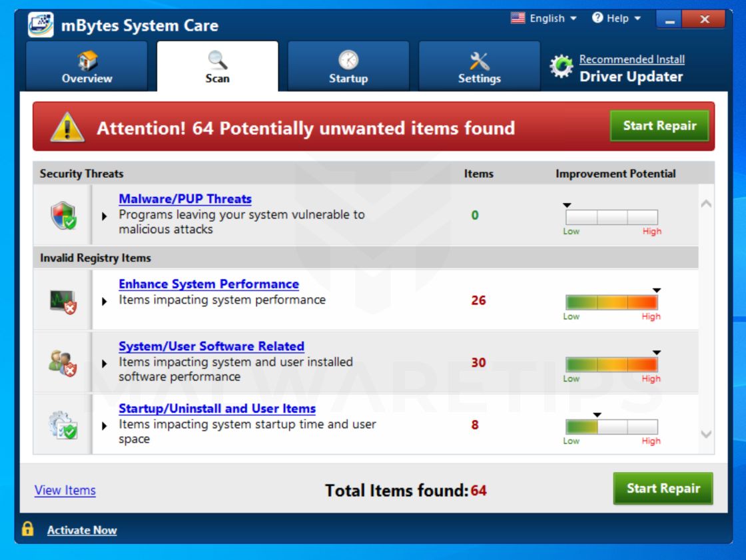The height and width of the screenshot is (560, 746).
Task: Minimize the mBytes System Care window
Action: pyautogui.click(x=669, y=19)
